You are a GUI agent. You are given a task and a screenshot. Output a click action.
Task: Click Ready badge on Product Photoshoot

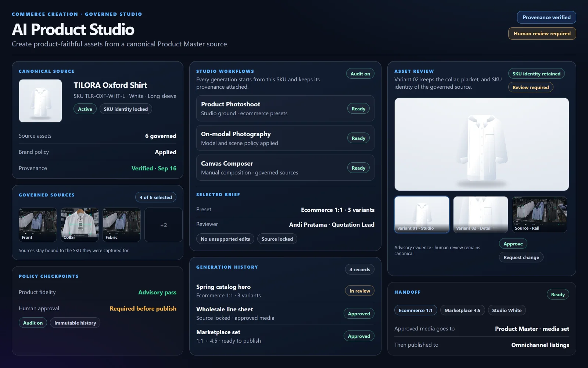point(358,109)
